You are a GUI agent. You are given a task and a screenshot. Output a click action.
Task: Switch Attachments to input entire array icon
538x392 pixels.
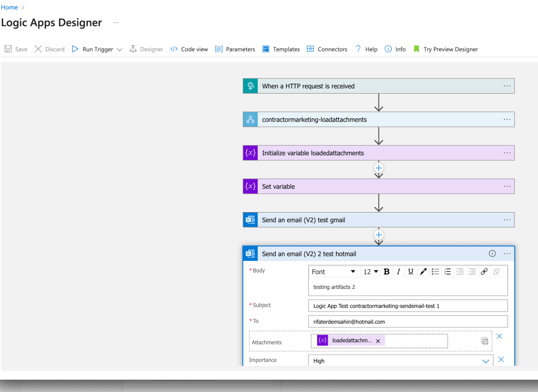click(x=484, y=340)
